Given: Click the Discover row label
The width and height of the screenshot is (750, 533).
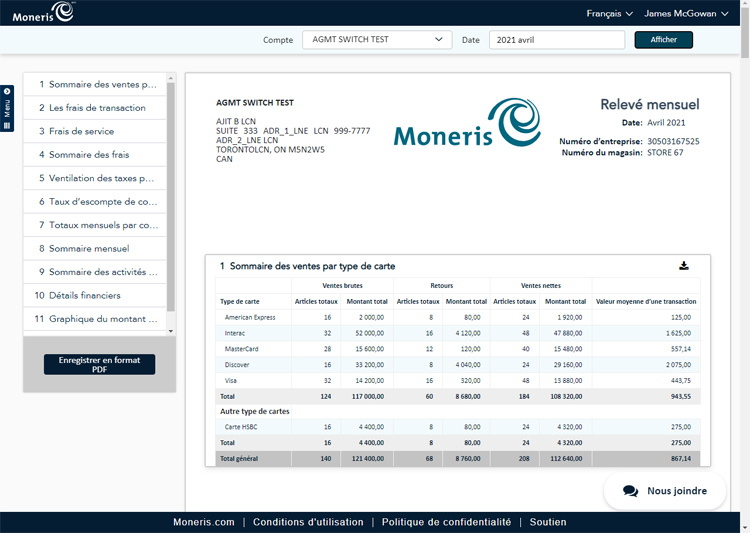Looking at the screenshot, I should tap(237, 365).
